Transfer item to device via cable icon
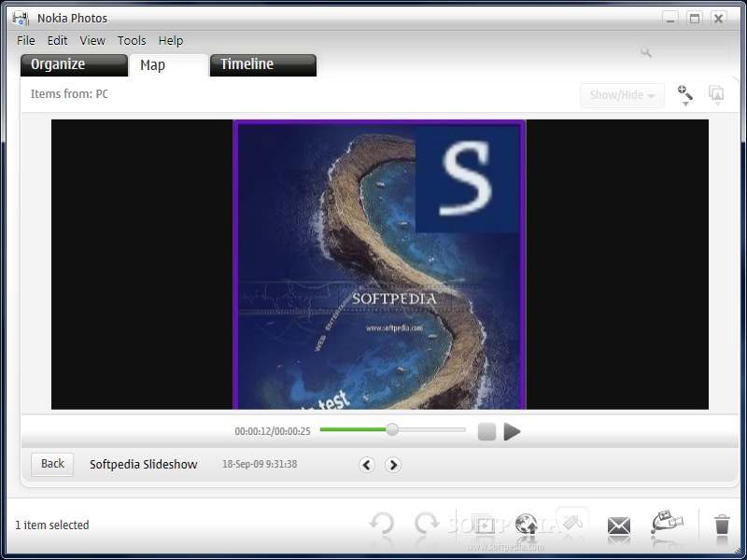The width and height of the screenshot is (747, 560). (x=667, y=523)
